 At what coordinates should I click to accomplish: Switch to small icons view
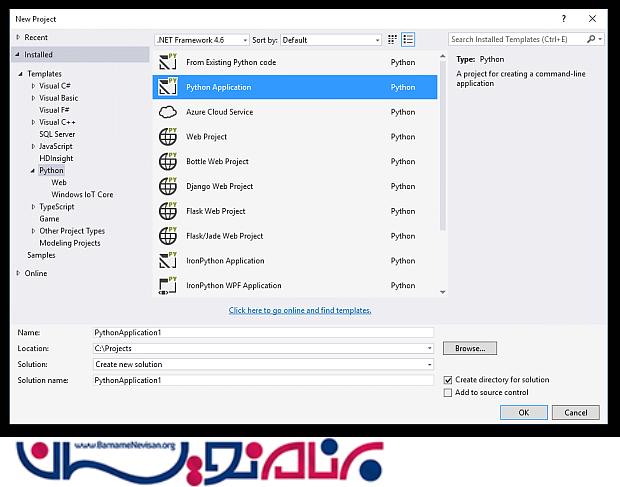pyautogui.click(x=392, y=40)
